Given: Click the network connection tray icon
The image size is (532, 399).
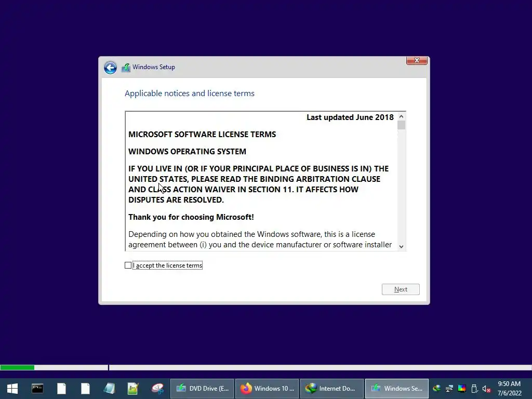Looking at the screenshot, I should 449,389.
